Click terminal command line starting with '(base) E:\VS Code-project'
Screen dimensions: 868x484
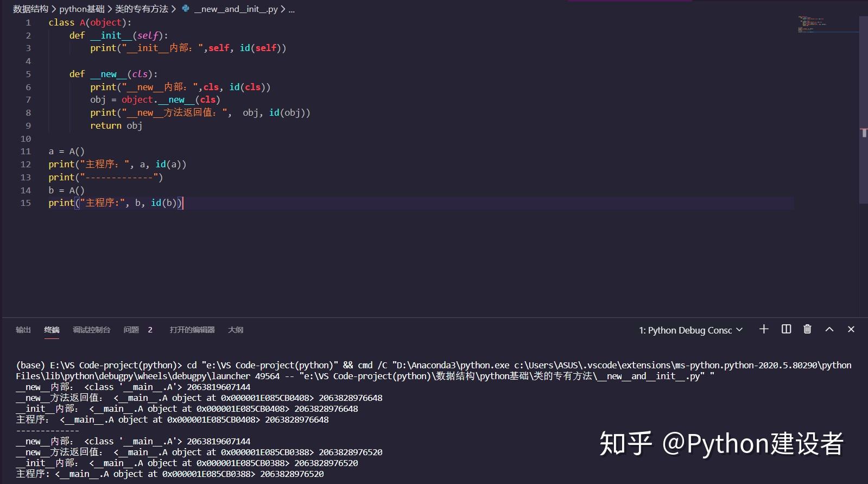coord(434,365)
